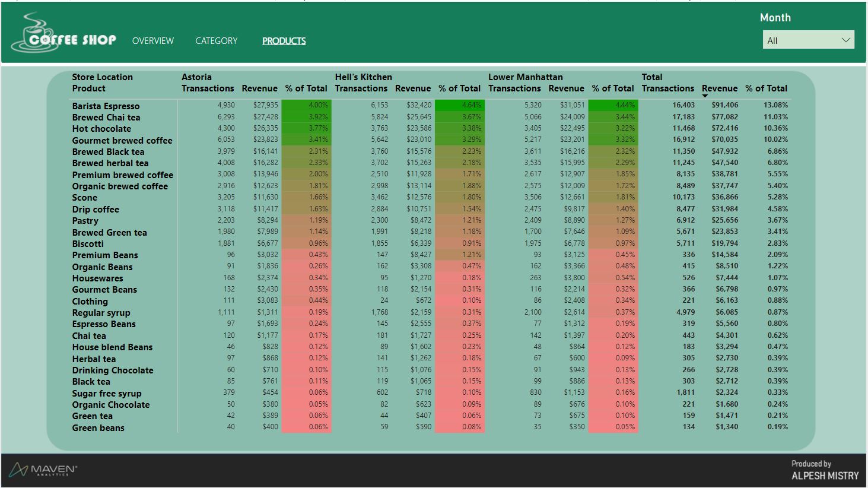Sort by Hell's Kitchen Revenue header

[412, 88]
